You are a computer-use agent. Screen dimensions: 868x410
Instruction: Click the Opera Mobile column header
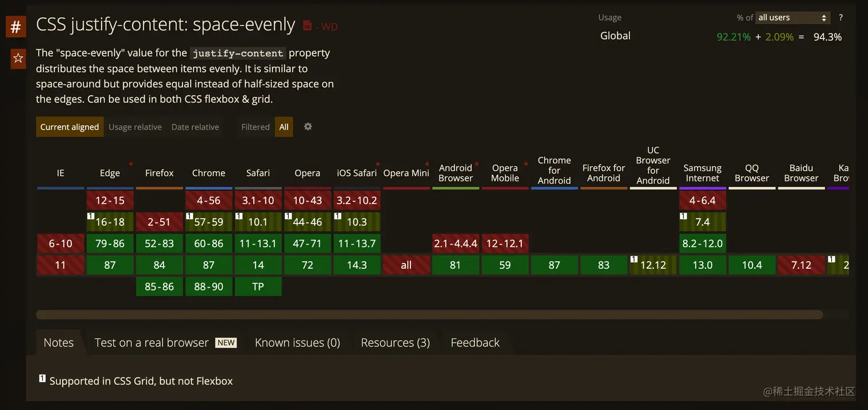point(505,173)
